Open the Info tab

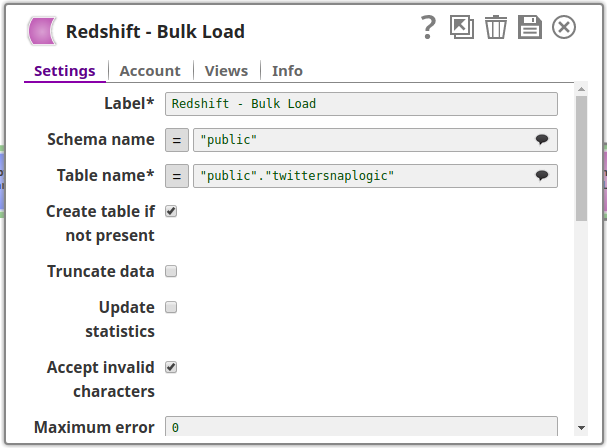(287, 71)
